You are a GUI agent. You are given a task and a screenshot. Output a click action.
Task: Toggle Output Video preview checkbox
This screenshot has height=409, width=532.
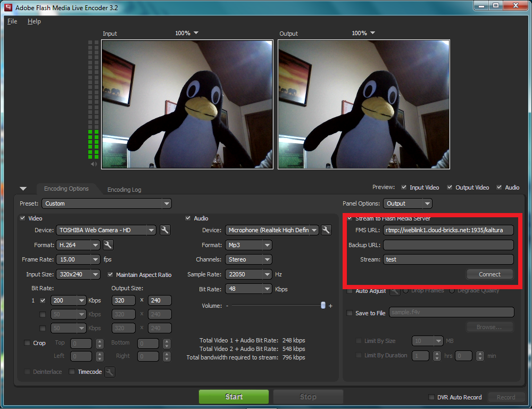click(x=450, y=187)
